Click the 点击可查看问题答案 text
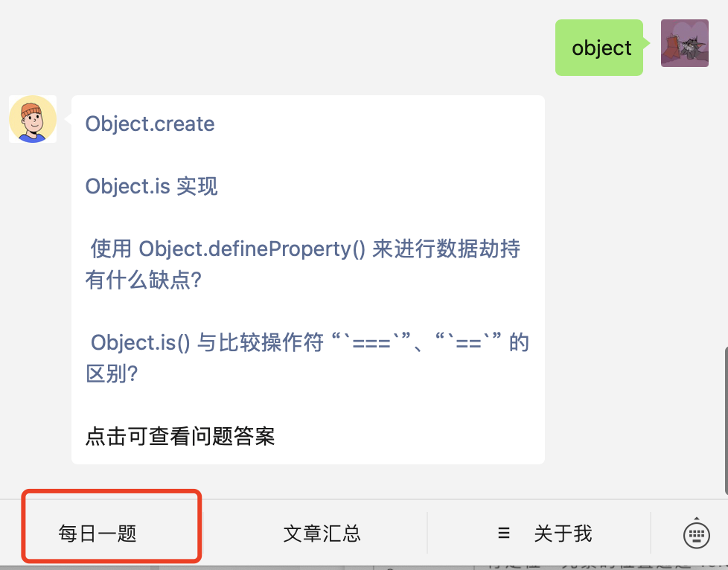Screen dimensions: 728x570 click(x=180, y=436)
